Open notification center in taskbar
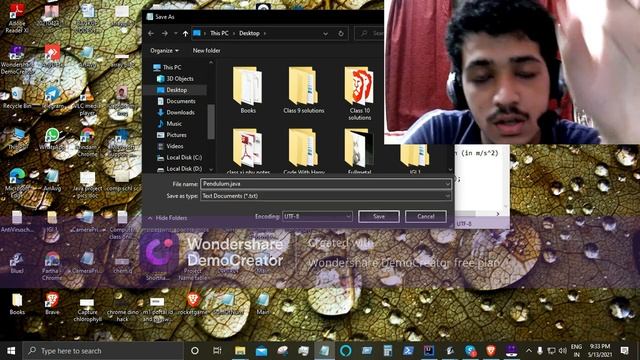This screenshot has height=360, width=640. [624, 351]
